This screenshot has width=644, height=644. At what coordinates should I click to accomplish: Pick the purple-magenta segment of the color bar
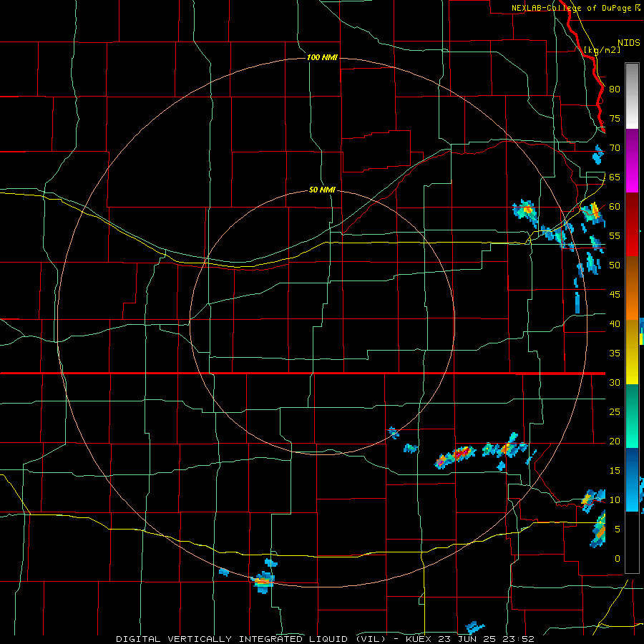pos(632,160)
